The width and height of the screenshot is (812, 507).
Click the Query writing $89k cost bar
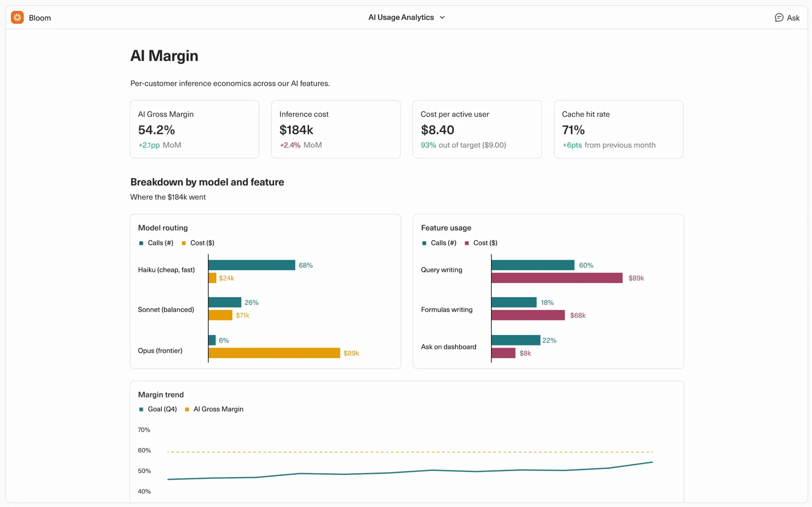point(557,278)
